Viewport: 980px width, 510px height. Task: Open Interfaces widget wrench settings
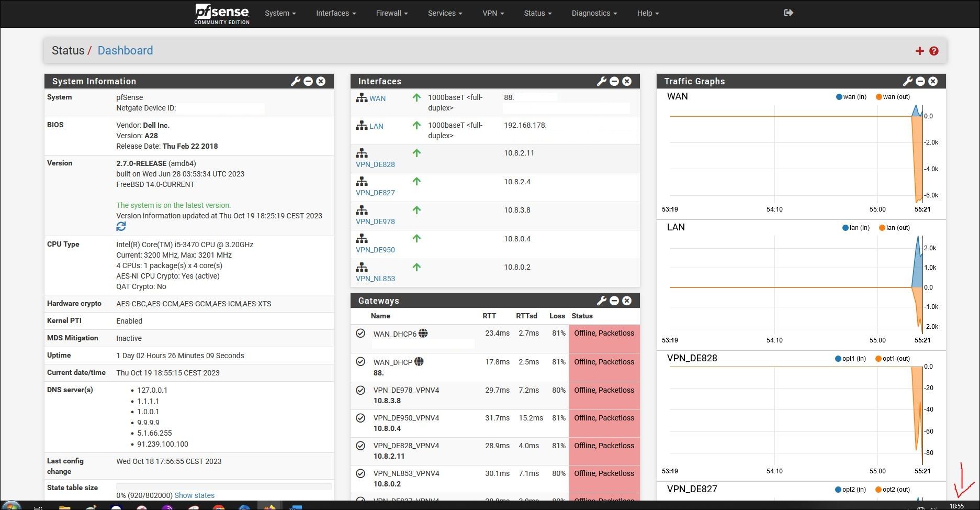tap(602, 81)
